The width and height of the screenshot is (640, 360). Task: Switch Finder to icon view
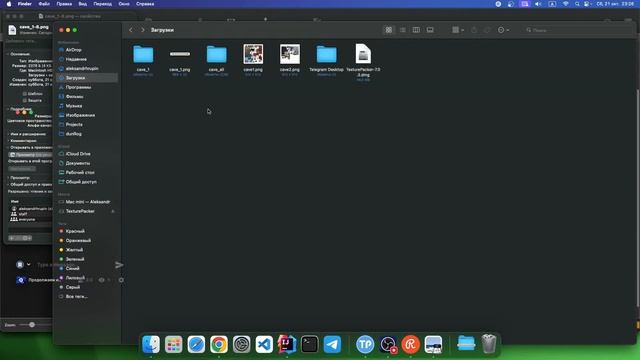click(x=389, y=30)
